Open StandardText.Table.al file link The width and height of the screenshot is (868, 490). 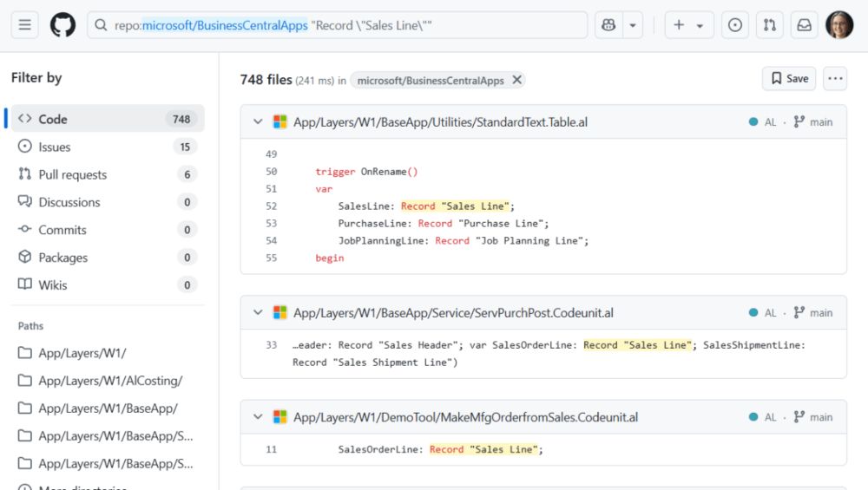440,122
